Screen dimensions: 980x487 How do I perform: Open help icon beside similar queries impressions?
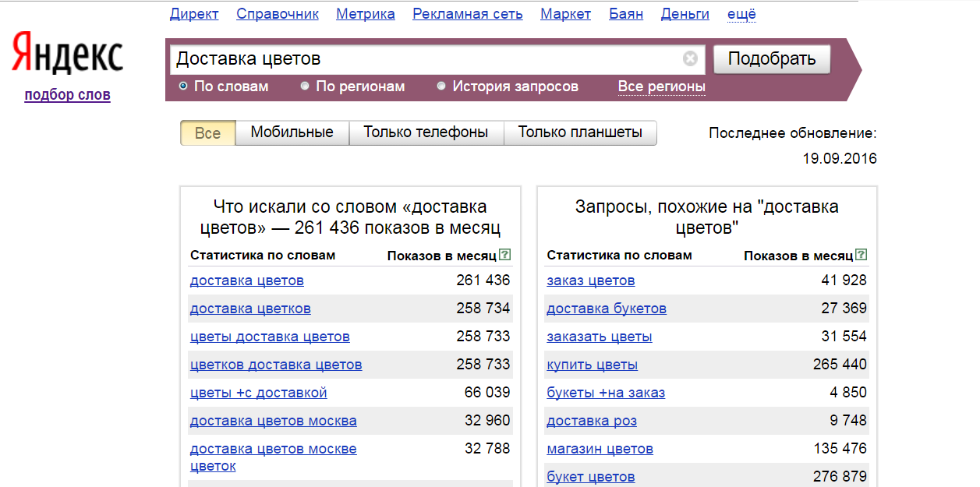point(861,254)
